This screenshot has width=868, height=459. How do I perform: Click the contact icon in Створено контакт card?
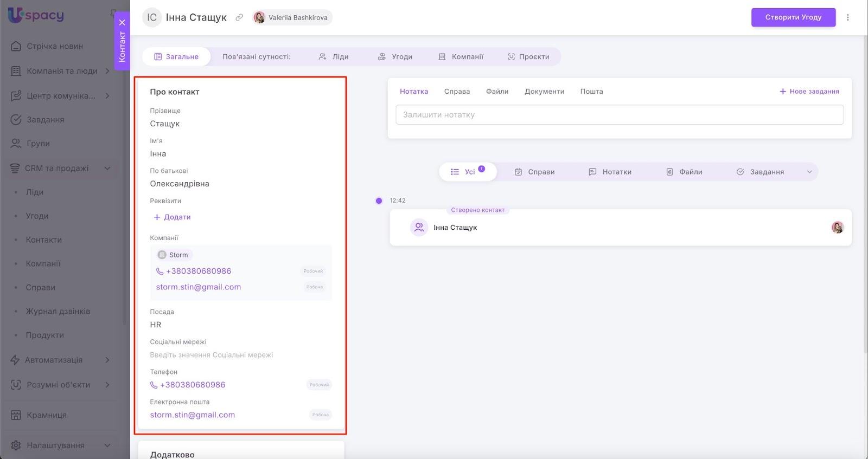(x=419, y=228)
